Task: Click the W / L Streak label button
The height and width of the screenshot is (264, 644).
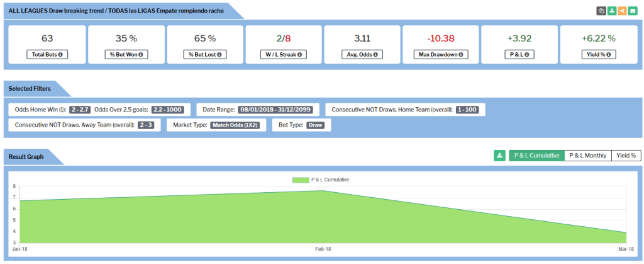Action: (x=283, y=55)
